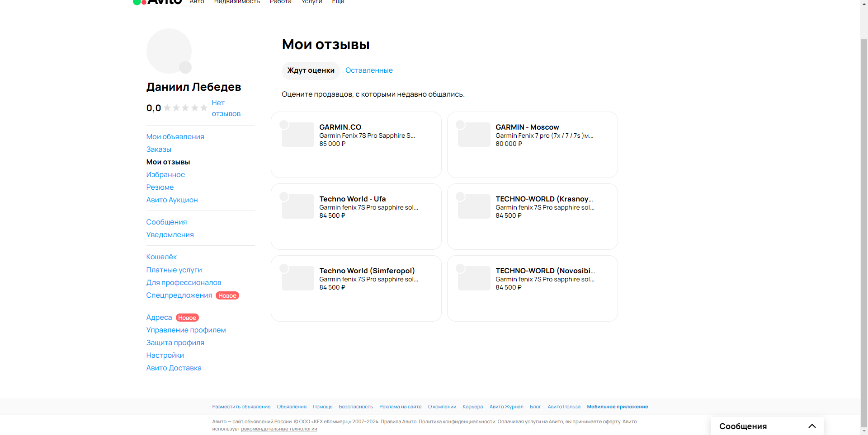Open Techno World (Simferopol) listing thumbnail

298,278
